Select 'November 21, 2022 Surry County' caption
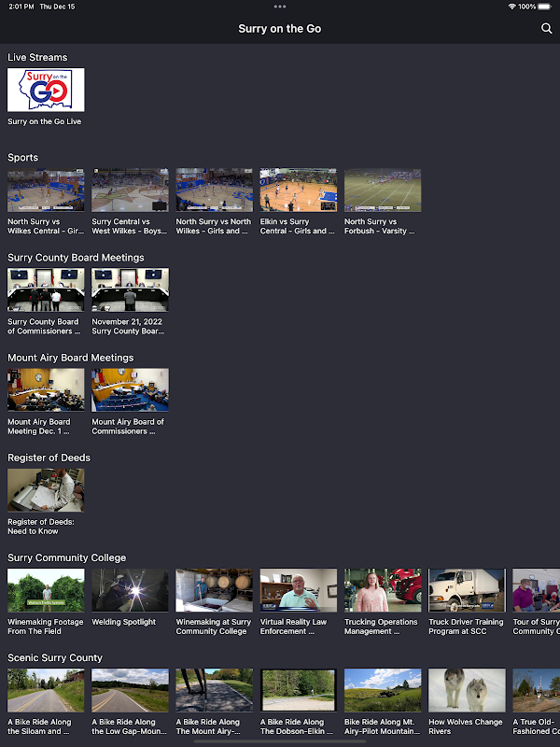Image resolution: width=560 pixels, height=747 pixels. point(128,326)
